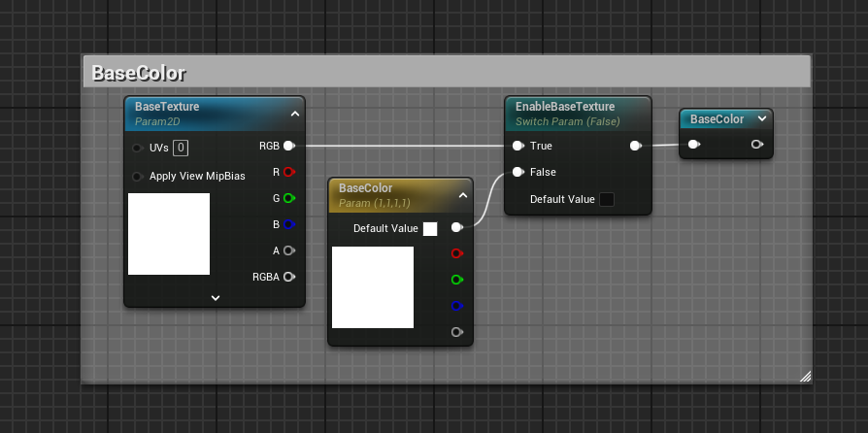This screenshot has width=868, height=433.
Task: Click the UVs input pin on BaseTexture
Action: 137,148
